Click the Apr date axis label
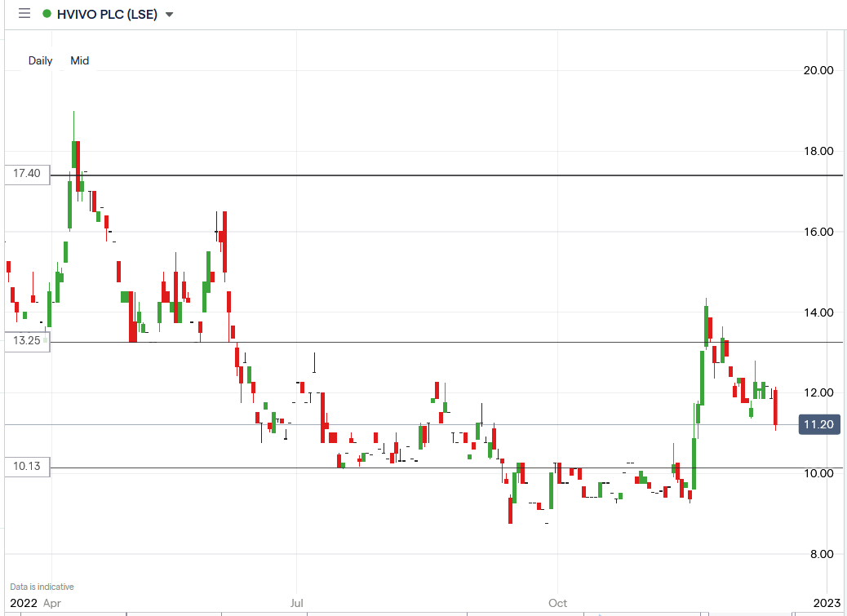This screenshot has height=616, width=847. click(x=52, y=603)
